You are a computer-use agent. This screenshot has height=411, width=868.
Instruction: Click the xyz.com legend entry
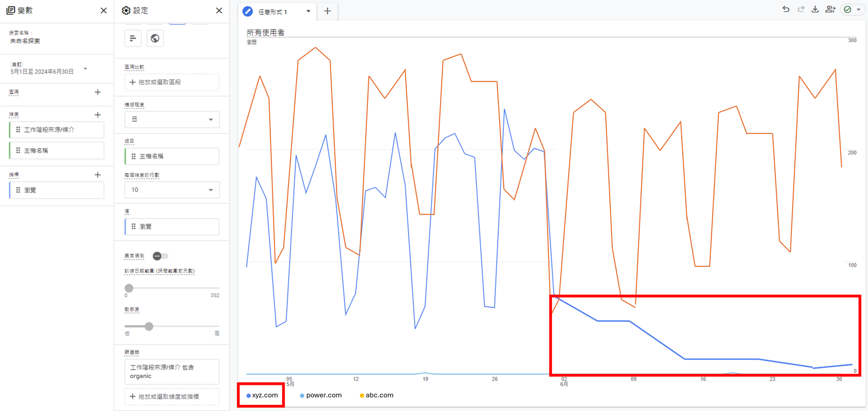tap(262, 395)
